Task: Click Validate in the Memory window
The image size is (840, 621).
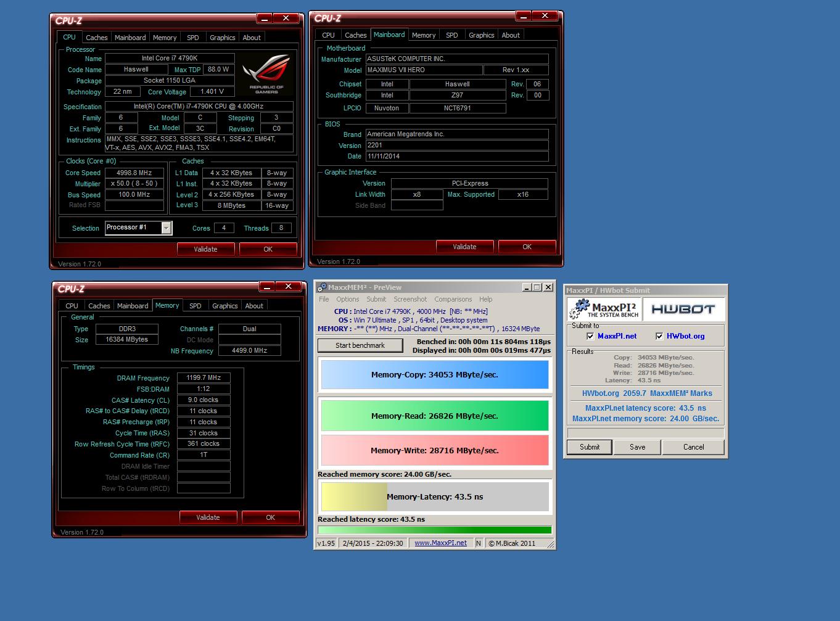Action: point(208,517)
